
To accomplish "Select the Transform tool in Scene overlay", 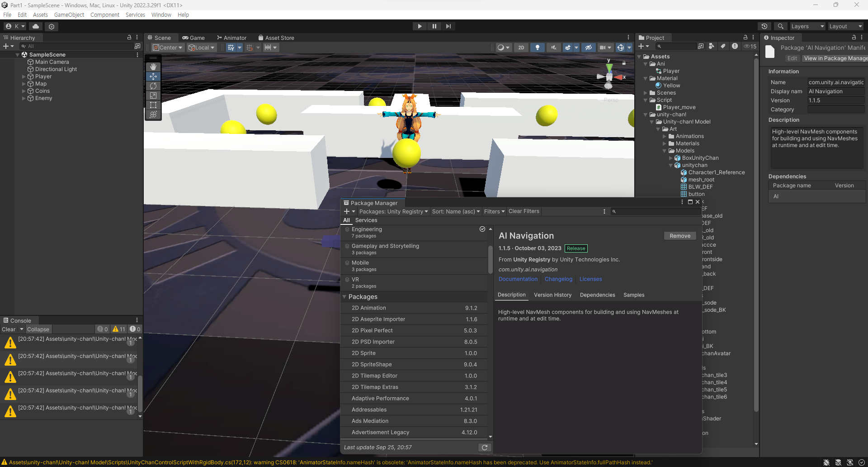I will coord(153,114).
